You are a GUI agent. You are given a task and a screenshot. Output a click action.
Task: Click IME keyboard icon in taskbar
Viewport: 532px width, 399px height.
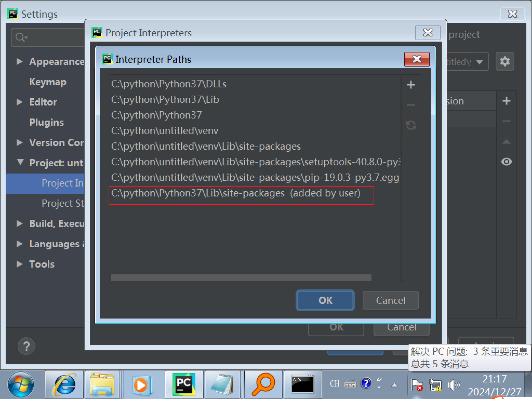pyautogui.click(x=350, y=384)
